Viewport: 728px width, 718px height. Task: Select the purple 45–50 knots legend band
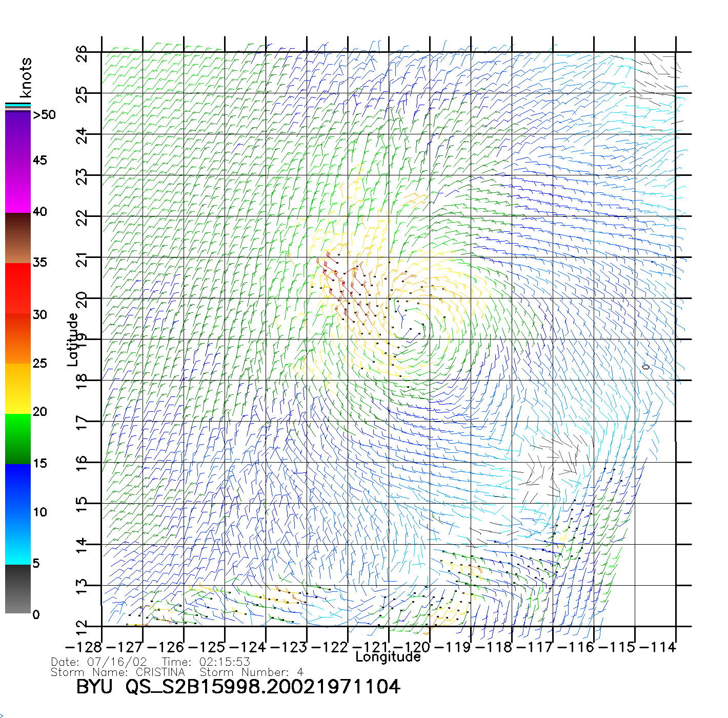(x=18, y=136)
